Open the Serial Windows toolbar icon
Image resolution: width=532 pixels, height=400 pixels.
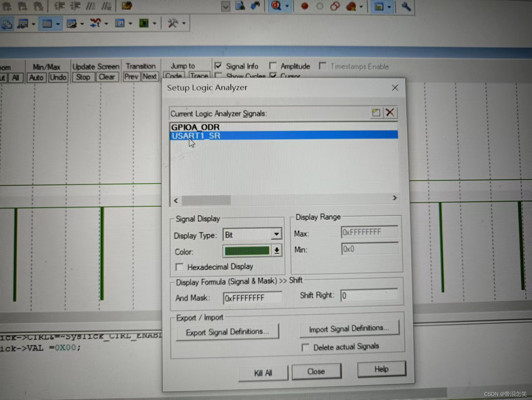point(71,24)
